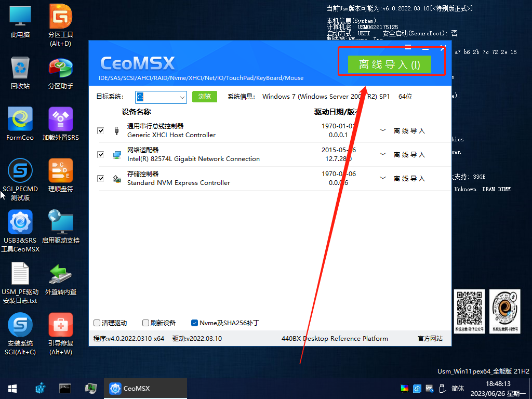Launch the 外置转内置 desktop icon
The width and height of the screenshot is (532, 399).
click(61, 279)
